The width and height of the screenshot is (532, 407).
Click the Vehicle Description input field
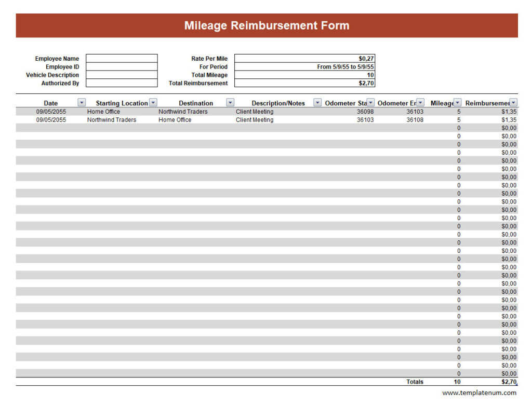(121, 75)
